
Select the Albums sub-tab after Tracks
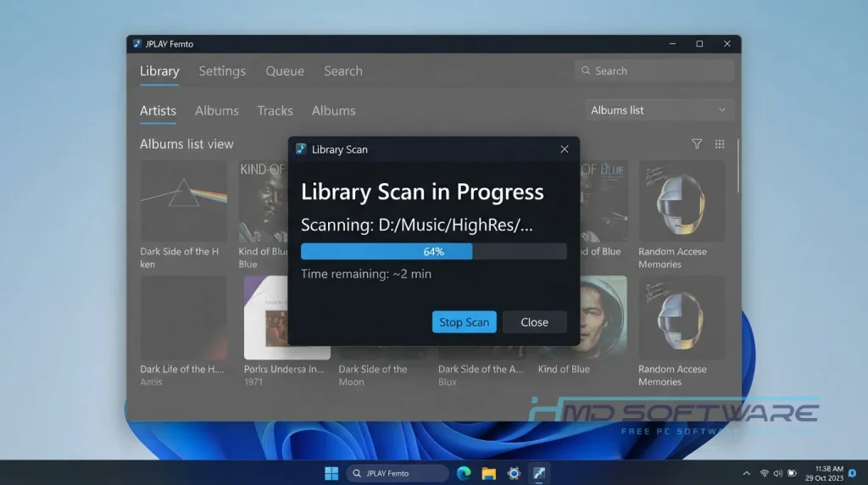pos(333,111)
